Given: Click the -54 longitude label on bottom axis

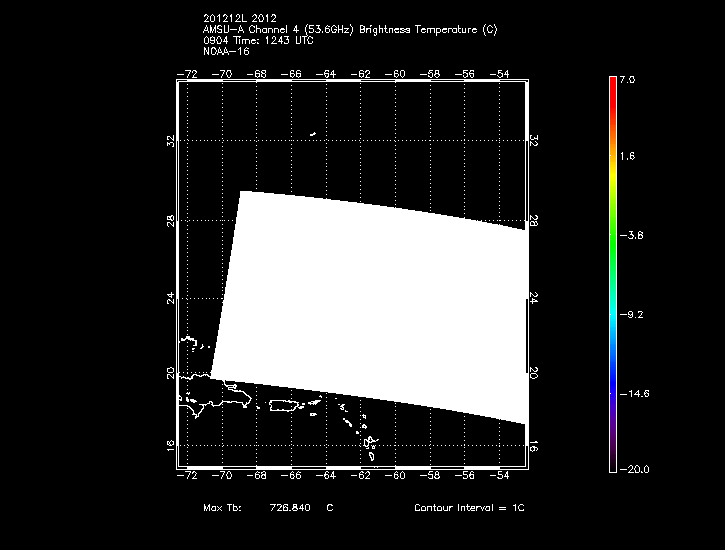Looking at the screenshot, I should [501, 476].
